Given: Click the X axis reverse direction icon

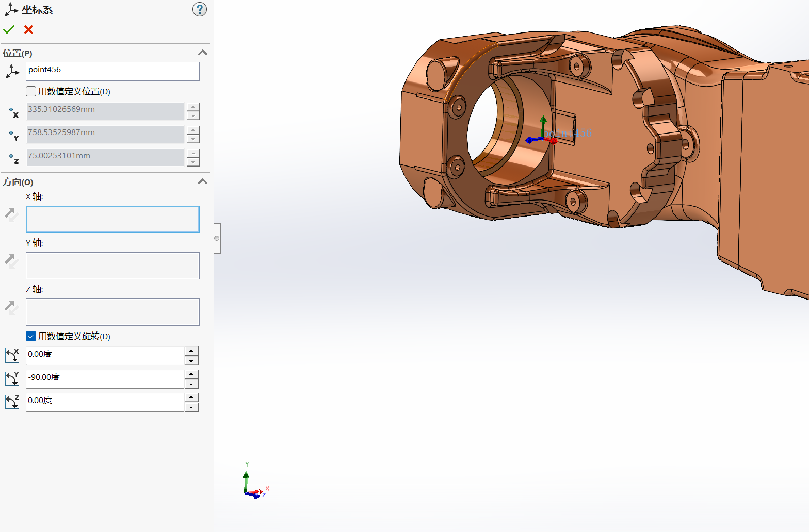Looking at the screenshot, I should tap(11, 214).
